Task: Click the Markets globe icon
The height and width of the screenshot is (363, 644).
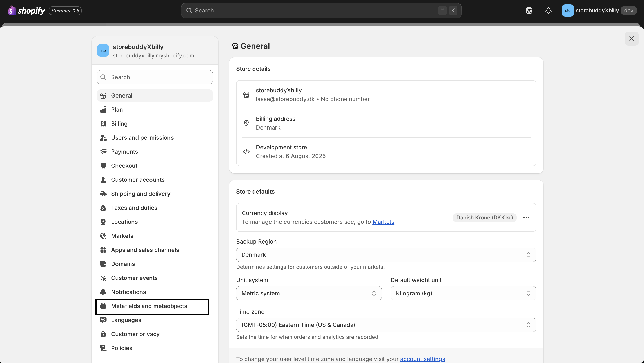Action: click(103, 236)
